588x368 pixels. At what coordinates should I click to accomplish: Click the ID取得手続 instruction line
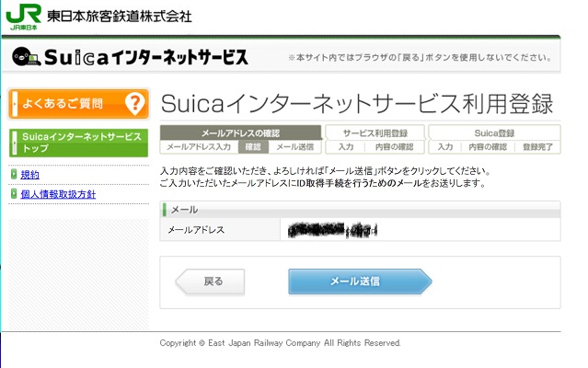[x=323, y=183]
